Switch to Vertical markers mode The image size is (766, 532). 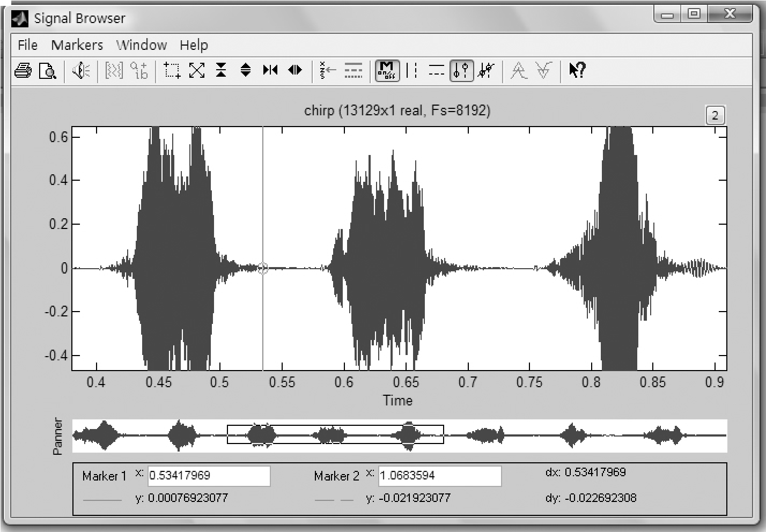[412, 70]
